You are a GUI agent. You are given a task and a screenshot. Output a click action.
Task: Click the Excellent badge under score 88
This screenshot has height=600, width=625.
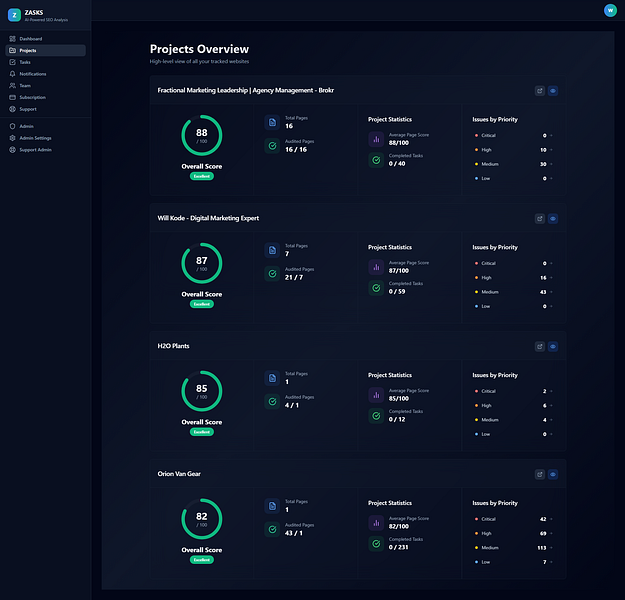coord(202,176)
